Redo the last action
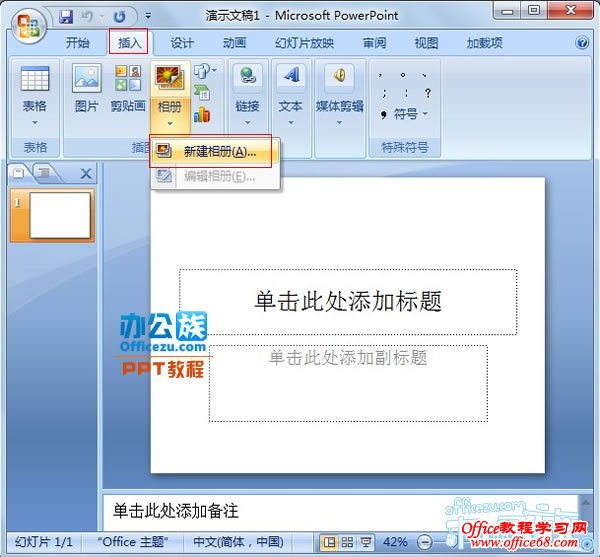 [120, 16]
